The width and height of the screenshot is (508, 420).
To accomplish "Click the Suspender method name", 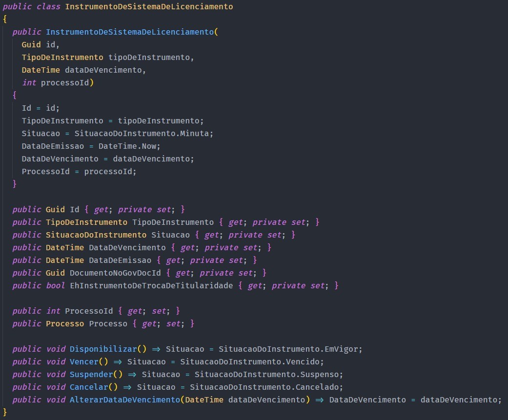I will point(91,374).
